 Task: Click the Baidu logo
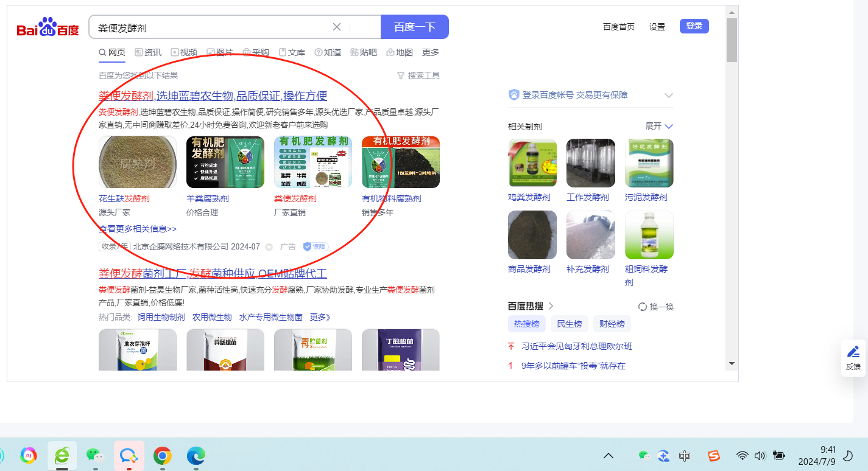coord(48,27)
